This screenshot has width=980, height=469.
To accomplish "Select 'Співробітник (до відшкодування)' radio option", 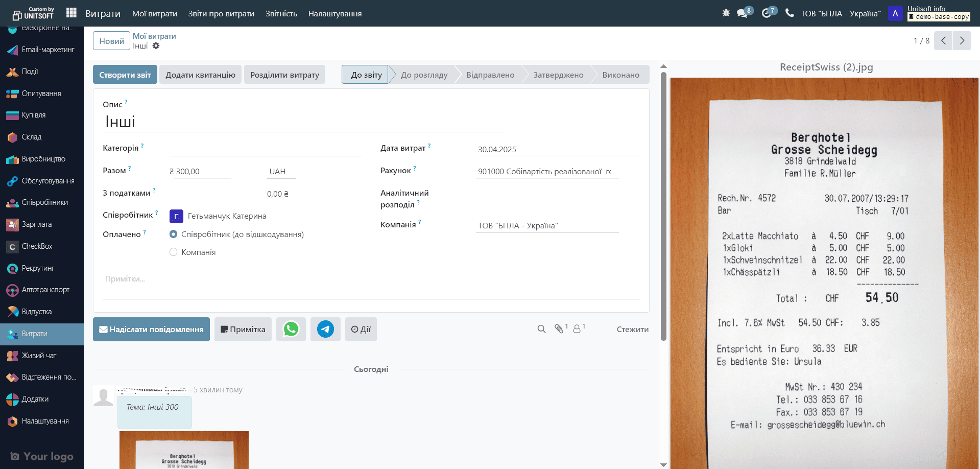I will click(174, 235).
